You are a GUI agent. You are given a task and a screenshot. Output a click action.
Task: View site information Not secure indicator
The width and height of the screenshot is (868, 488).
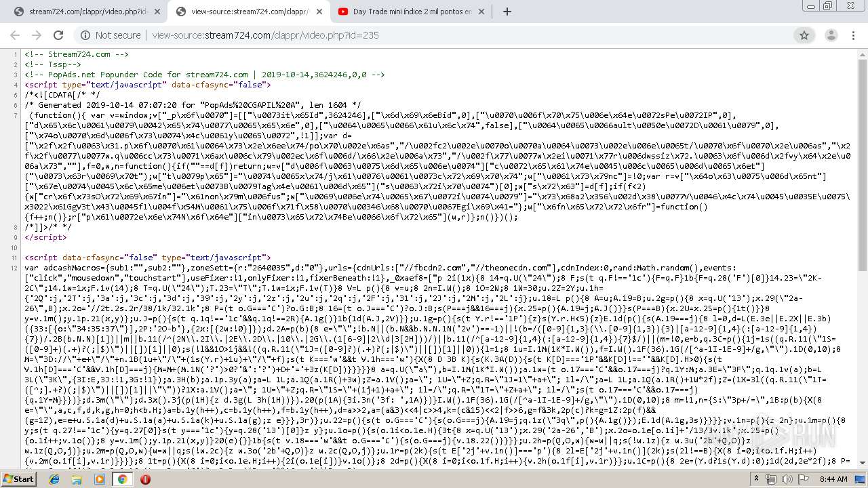[x=111, y=35]
